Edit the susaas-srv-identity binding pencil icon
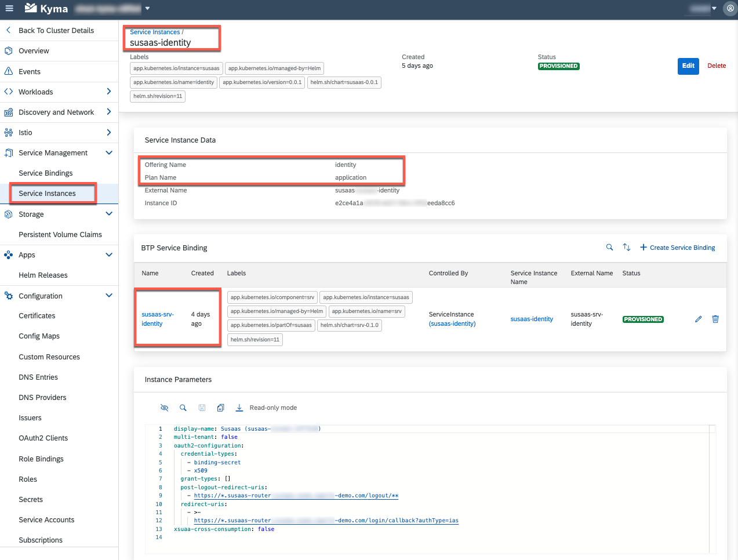This screenshot has width=738, height=560. coord(698,319)
